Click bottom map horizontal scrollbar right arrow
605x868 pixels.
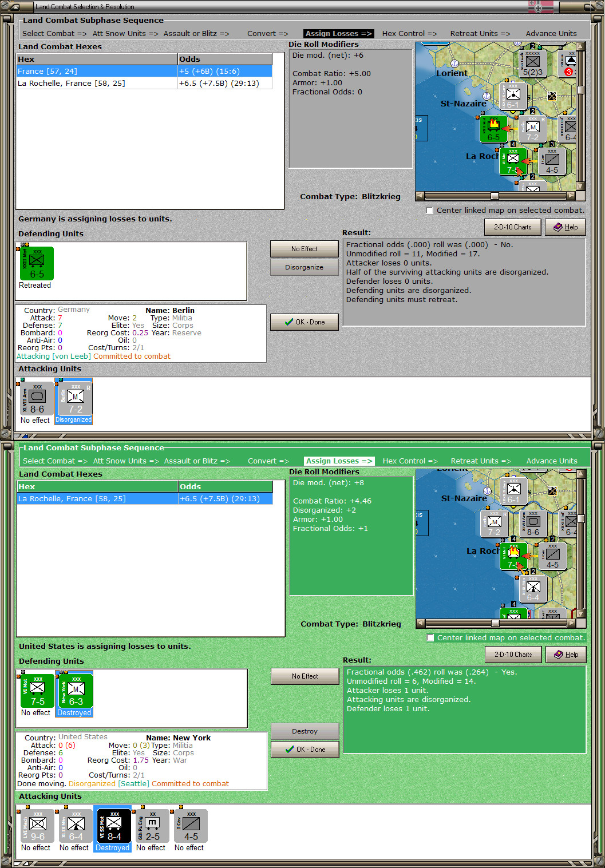pos(571,623)
